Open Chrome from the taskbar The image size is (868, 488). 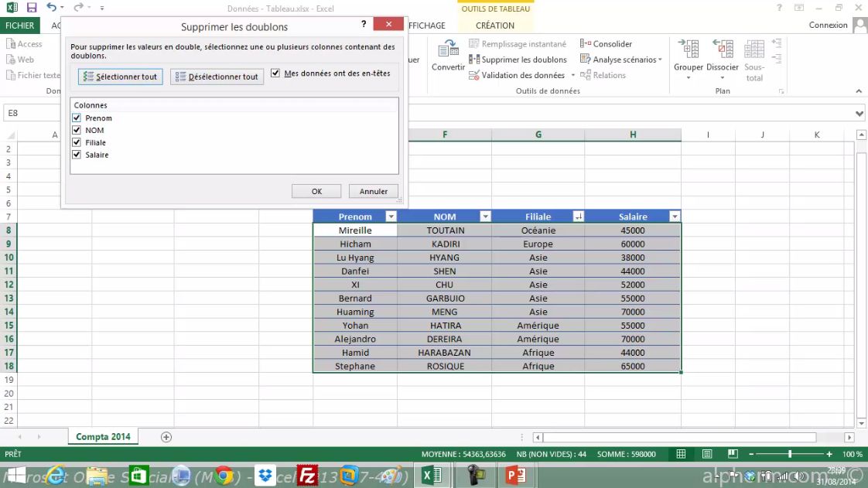(x=224, y=476)
